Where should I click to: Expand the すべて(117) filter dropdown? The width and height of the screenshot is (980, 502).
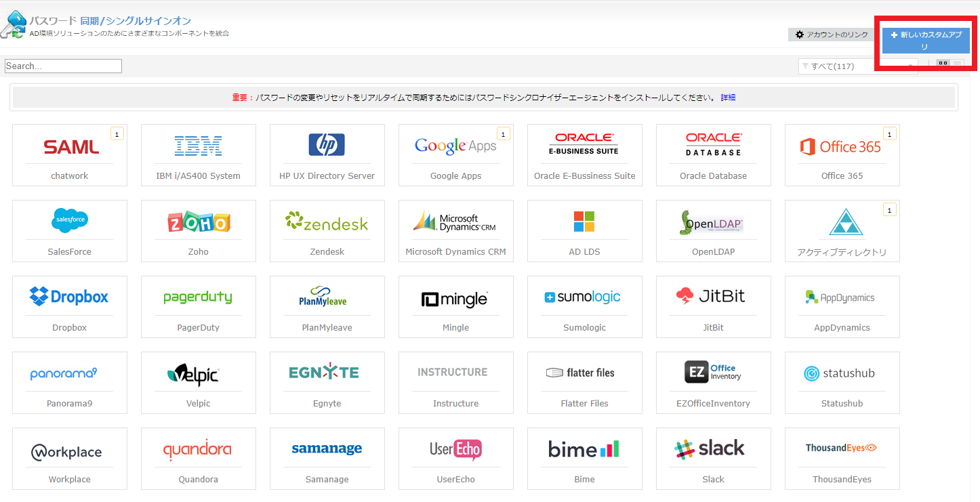click(x=858, y=66)
